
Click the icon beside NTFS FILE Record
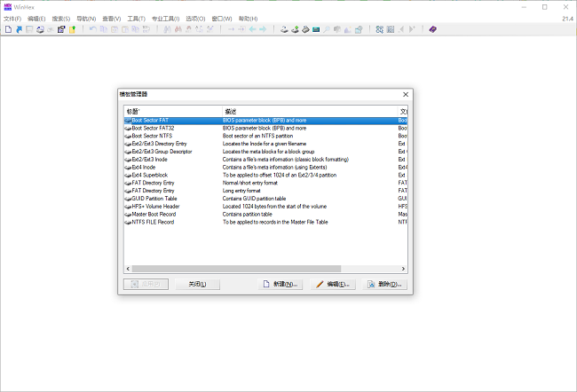click(128, 222)
